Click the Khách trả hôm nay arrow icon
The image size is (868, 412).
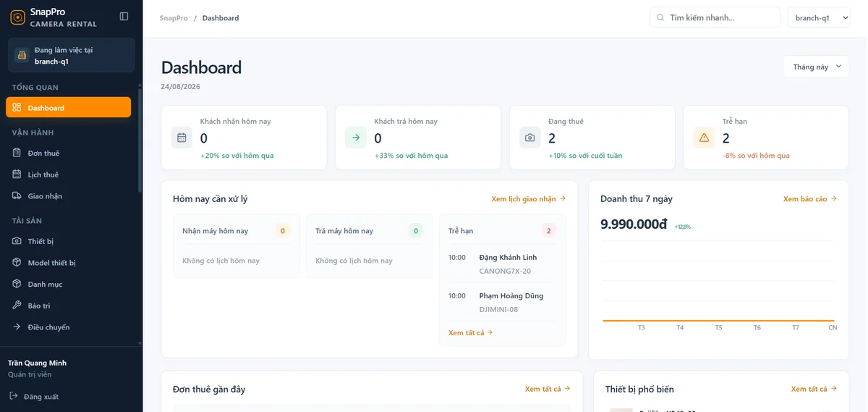pos(356,137)
